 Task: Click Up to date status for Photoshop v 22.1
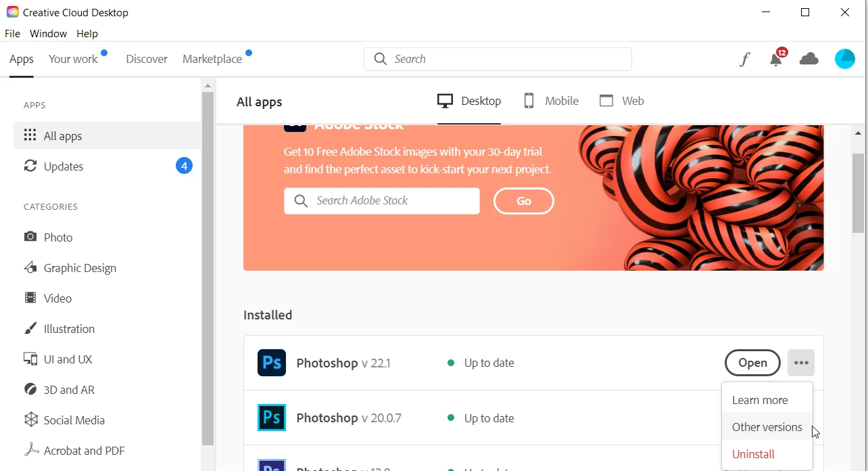point(489,363)
